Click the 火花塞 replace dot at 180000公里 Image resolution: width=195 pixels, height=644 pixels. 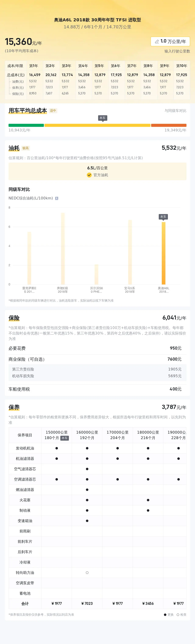click(x=148, y=500)
